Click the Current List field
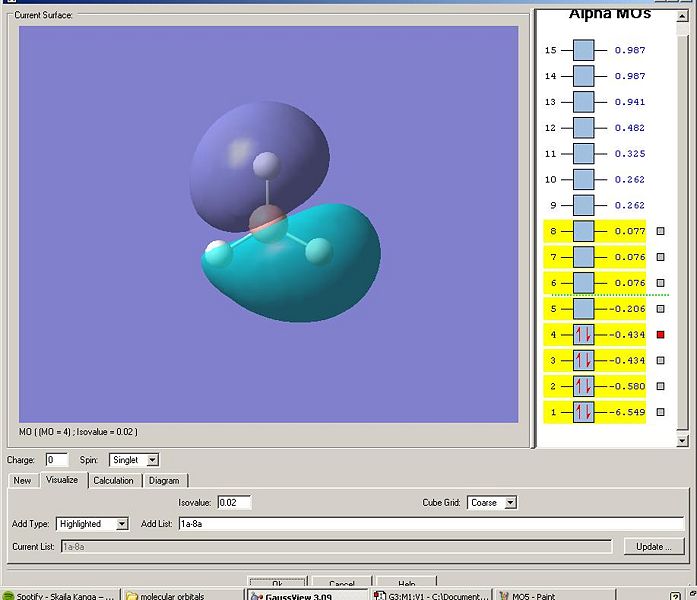Image resolution: width=697 pixels, height=600 pixels. click(336, 547)
